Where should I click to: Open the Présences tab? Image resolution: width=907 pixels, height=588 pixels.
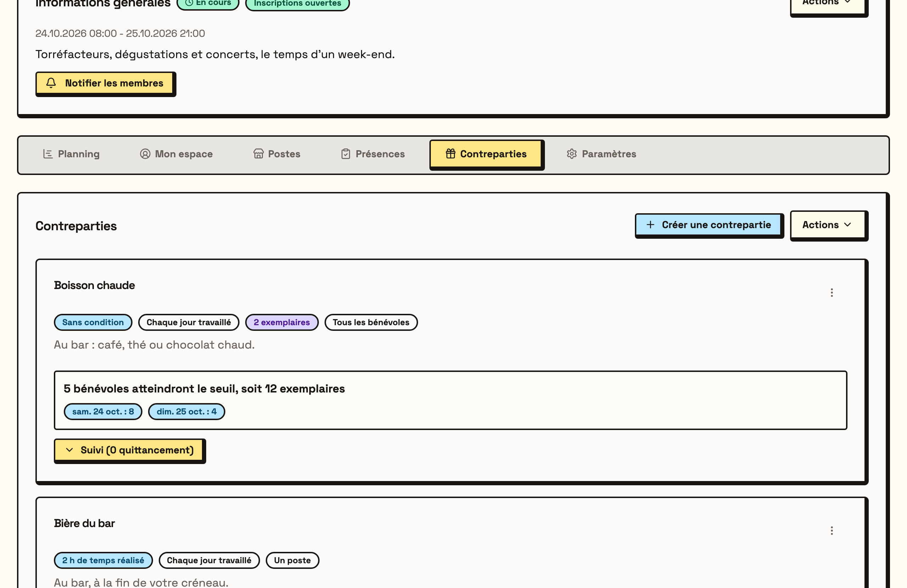[373, 154]
